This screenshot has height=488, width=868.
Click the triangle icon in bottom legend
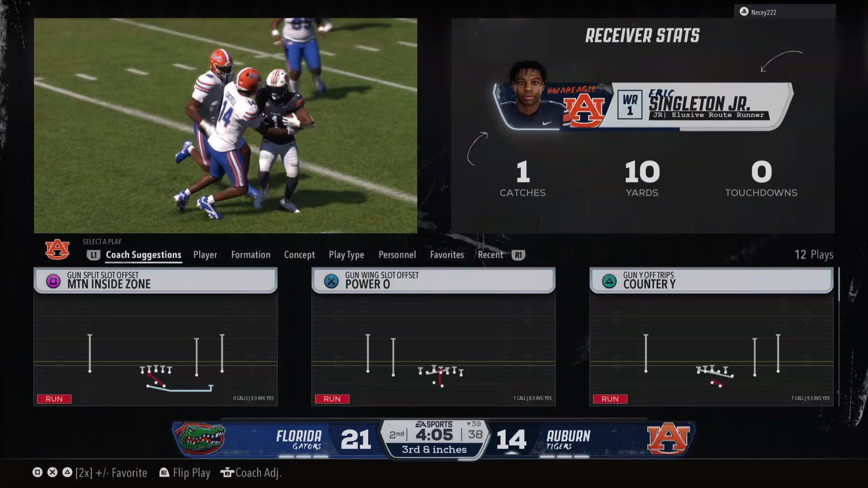click(67, 472)
